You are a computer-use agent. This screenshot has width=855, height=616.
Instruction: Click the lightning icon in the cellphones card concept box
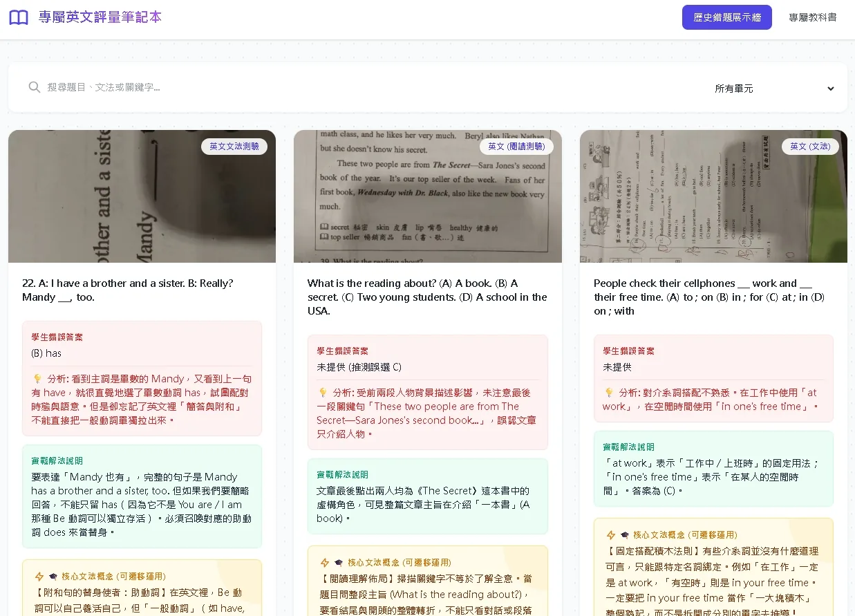(x=611, y=535)
